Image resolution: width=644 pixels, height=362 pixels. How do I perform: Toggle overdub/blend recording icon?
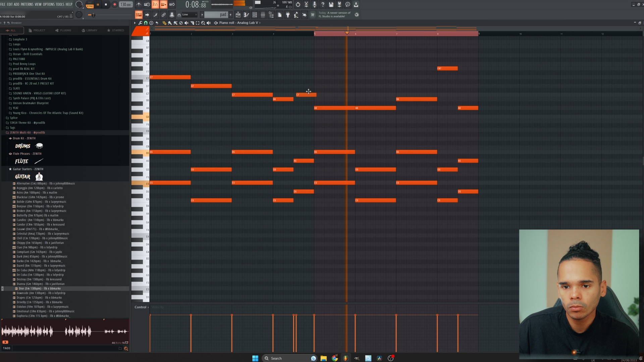pos(163,4)
